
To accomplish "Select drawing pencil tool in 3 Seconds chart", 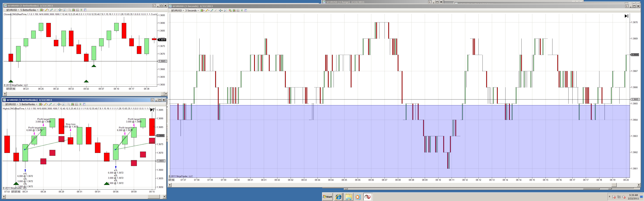I will pos(207,11).
